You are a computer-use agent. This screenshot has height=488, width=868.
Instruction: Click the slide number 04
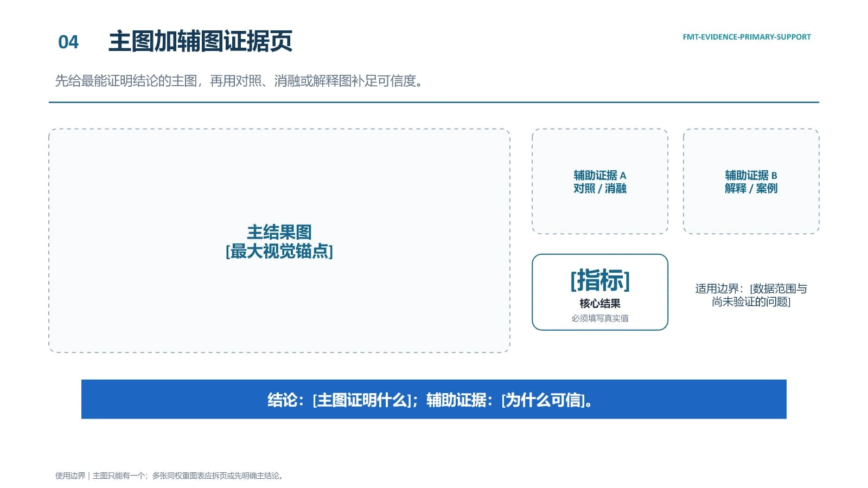[68, 42]
